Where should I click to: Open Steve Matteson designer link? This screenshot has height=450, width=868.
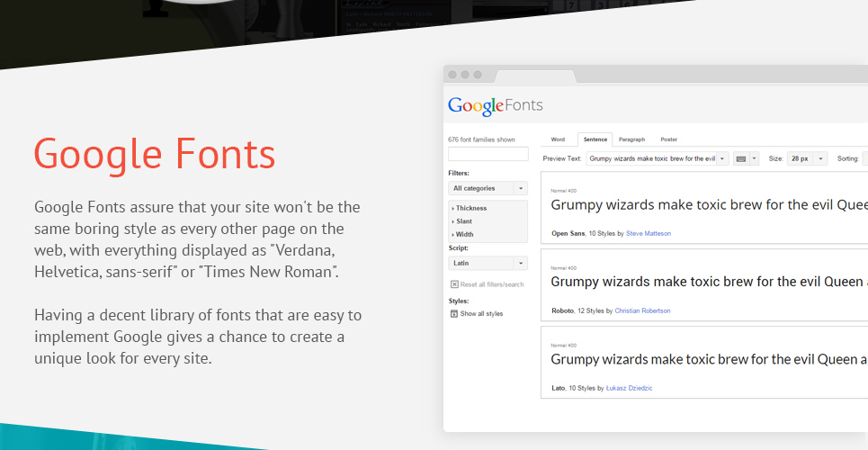point(649,234)
